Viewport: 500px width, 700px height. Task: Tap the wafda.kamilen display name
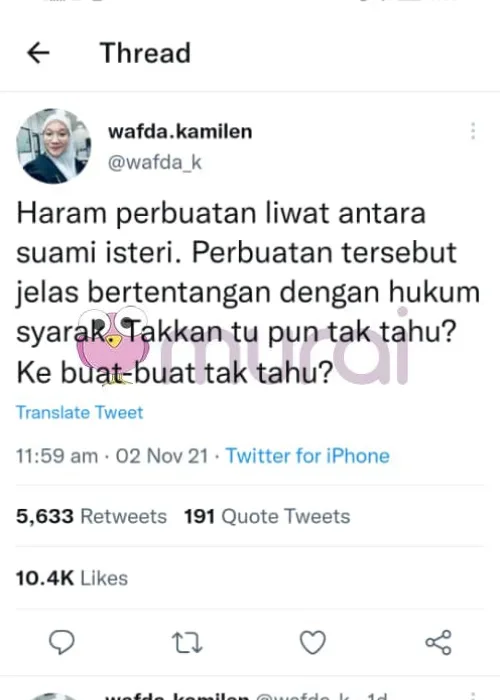click(x=180, y=132)
